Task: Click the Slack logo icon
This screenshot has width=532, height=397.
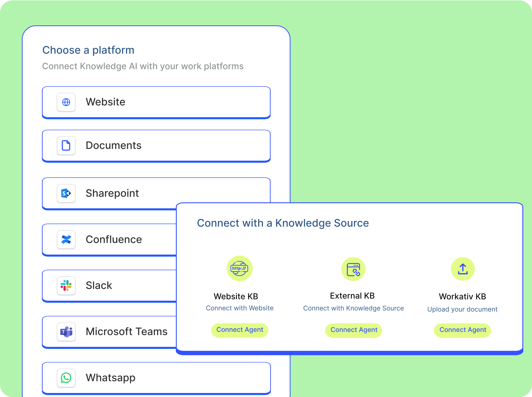Action: click(x=66, y=286)
